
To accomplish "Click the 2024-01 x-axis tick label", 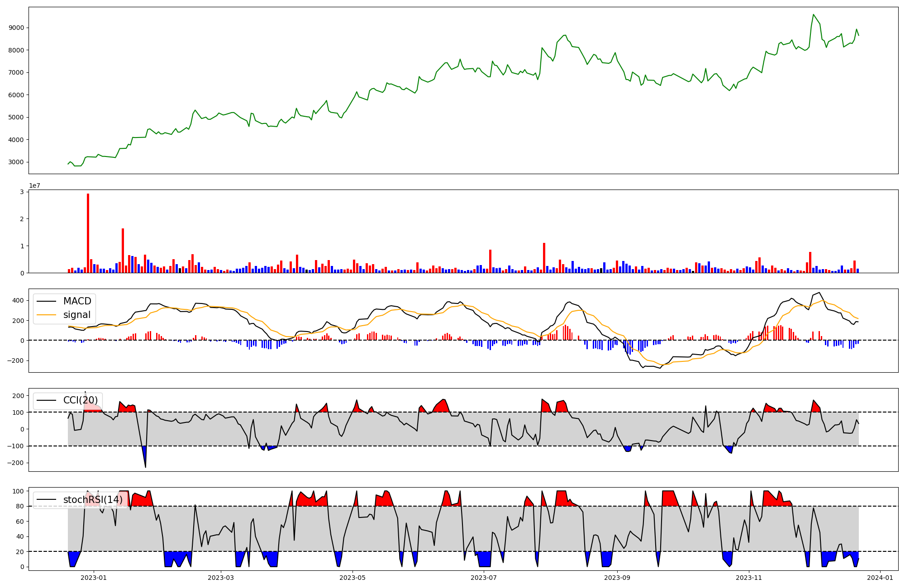I will (x=881, y=578).
